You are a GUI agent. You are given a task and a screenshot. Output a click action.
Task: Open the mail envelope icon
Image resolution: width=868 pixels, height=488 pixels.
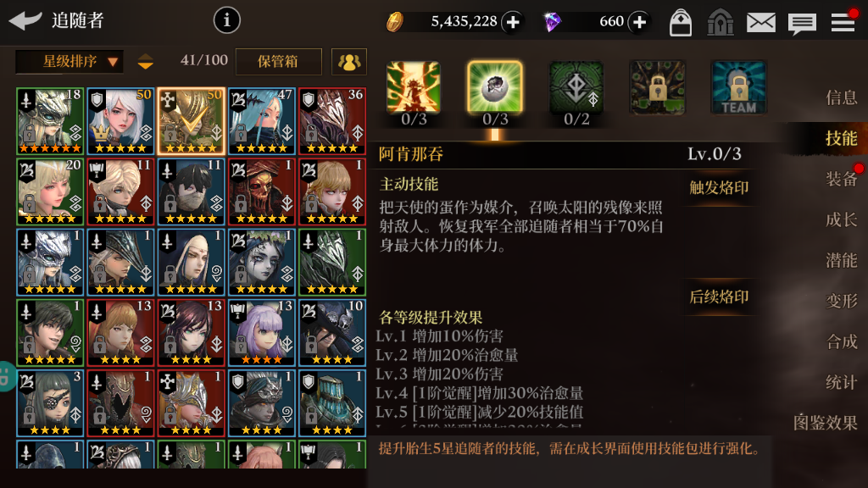point(761,23)
